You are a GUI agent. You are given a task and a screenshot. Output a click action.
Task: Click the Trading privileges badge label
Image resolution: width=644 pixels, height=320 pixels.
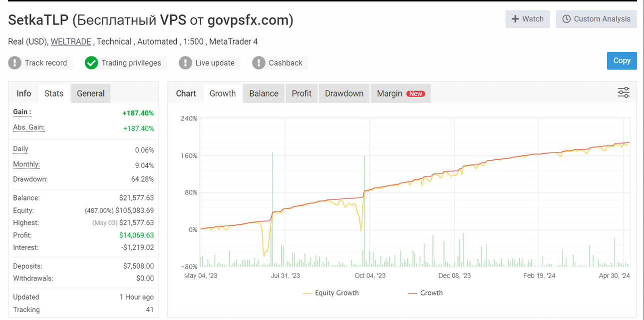pyautogui.click(x=131, y=63)
